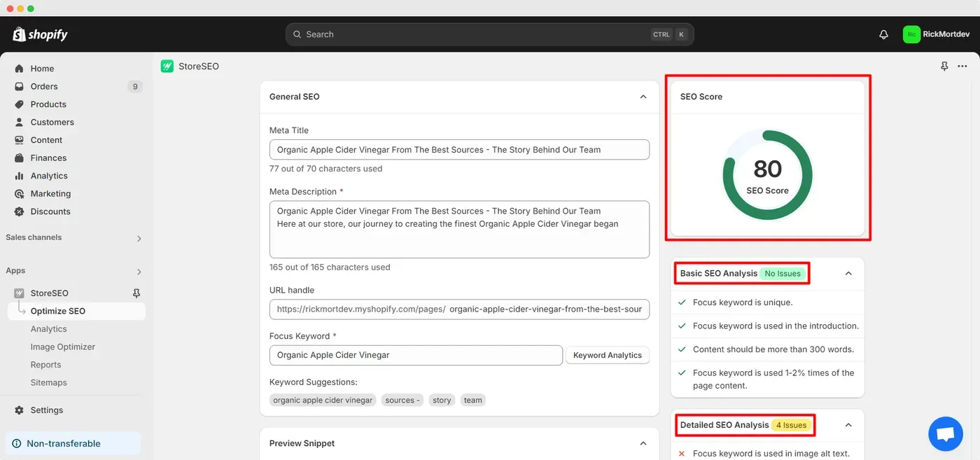Click the Orders inbox icon
The width and height of the screenshot is (980, 460).
19,86
